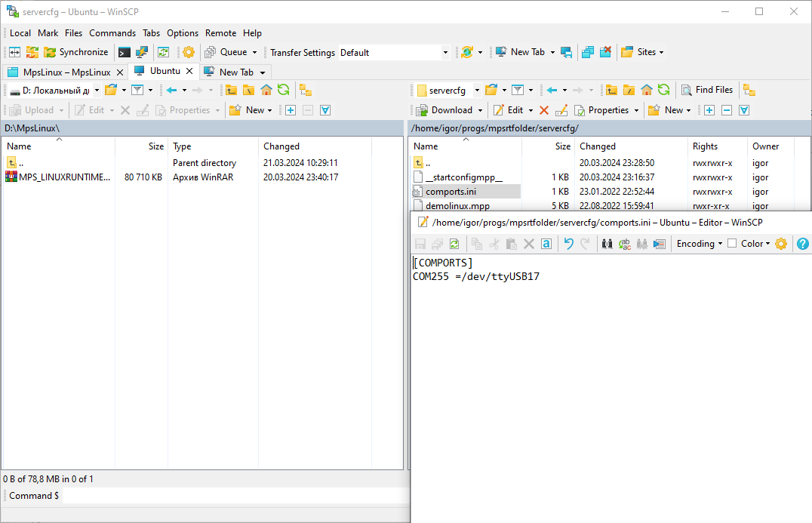812x523 pixels.
Task: Expand the Download dropdown arrow
Action: pyautogui.click(x=481, y=111)
